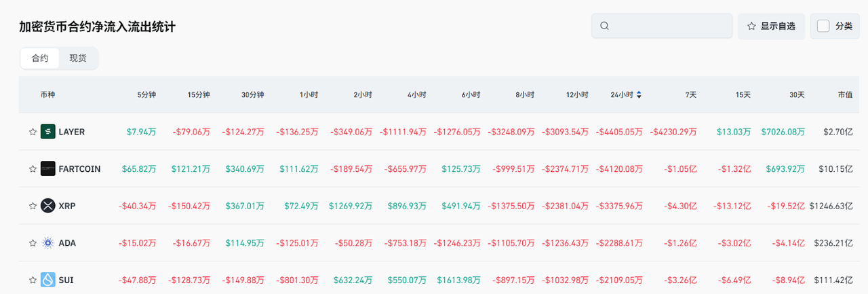Click the SUI water drop icon
Image resolution: width=868 pixels, height=294 pixels.
tap(47, 280)
